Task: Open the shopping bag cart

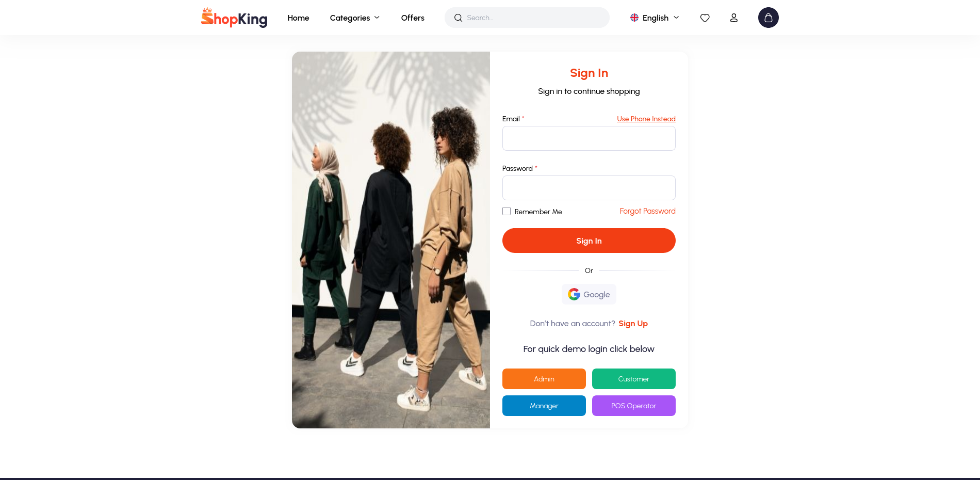Action: [768, 18]
